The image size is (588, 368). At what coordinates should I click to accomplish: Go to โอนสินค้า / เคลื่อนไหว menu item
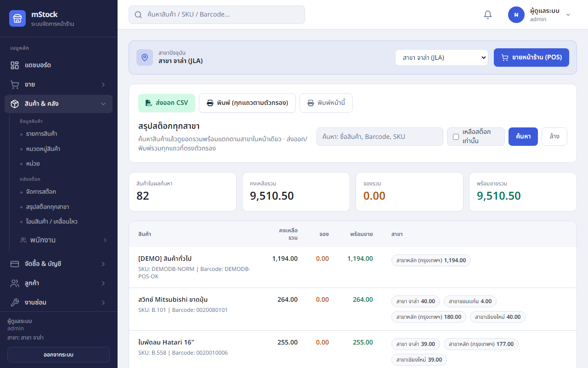click(x=52, y=222)
